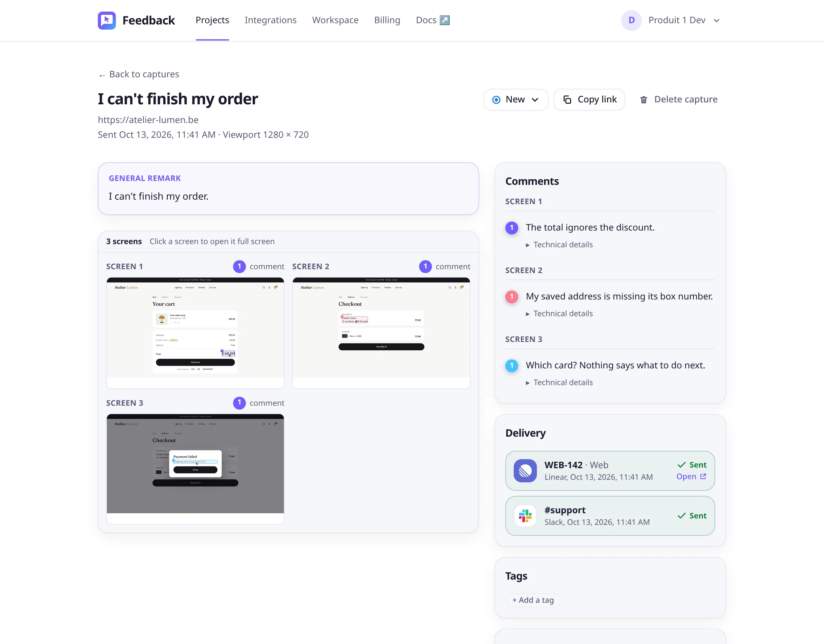Select comment 'My saved address is missing its box number.'

pyautogui.click(x=619, y=297)
